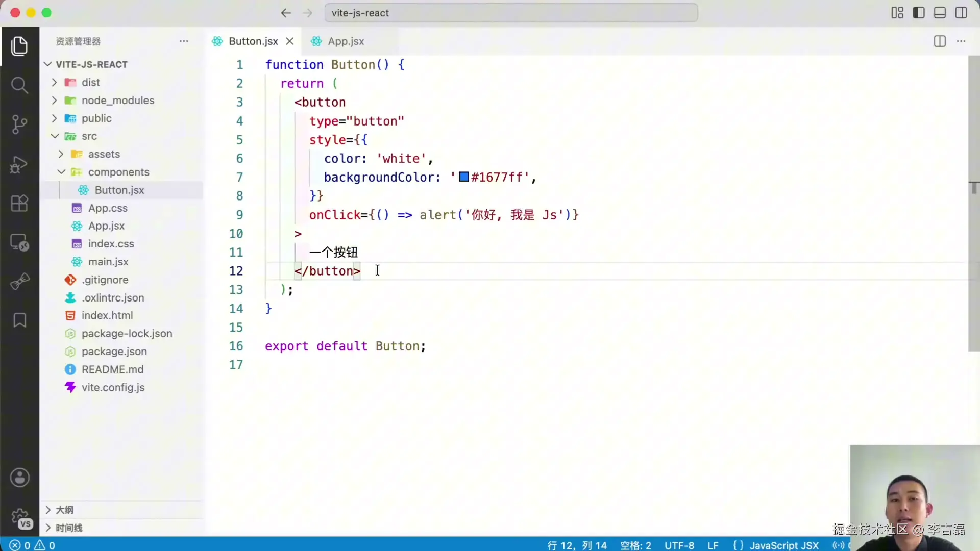Click the vite-js-react command center search box
This screenshot has height=551, width=980.
pos(511,13)
